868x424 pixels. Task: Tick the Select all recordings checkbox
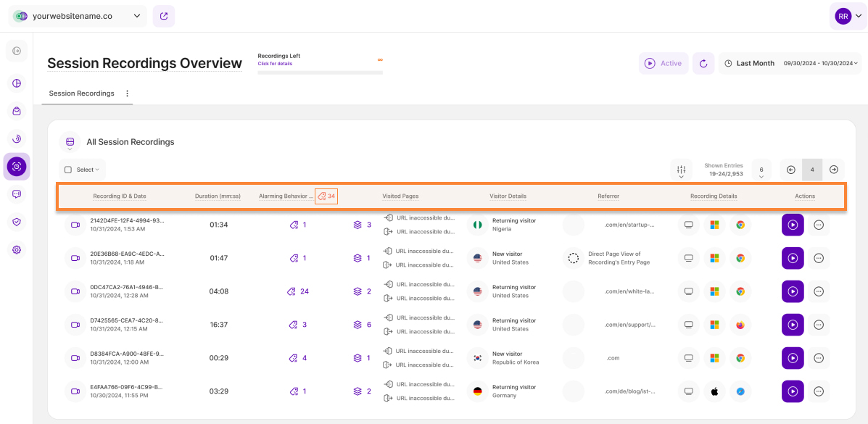click(x=68, y=170)
